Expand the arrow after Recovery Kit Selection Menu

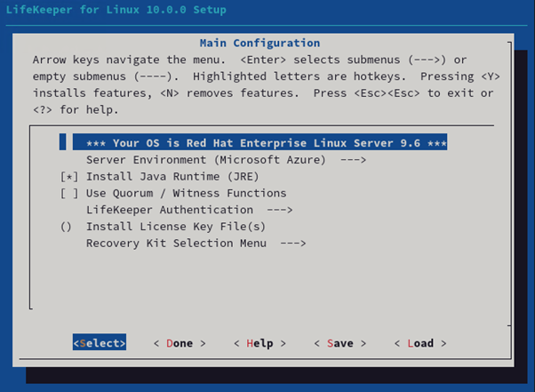[293, 244]
